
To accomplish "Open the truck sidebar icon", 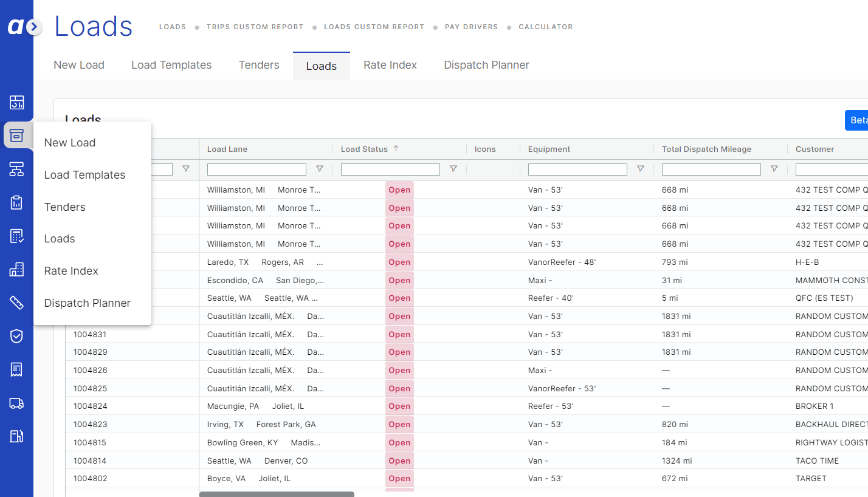I will pos(16,403).
